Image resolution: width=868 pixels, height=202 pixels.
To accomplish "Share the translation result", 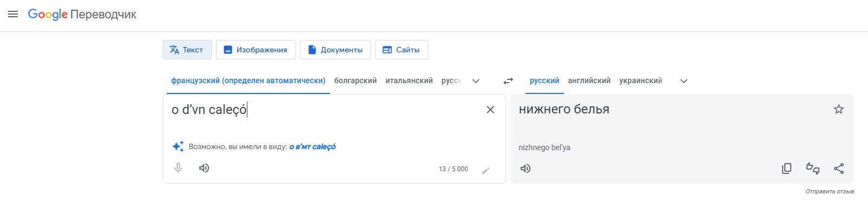I will pos(839,169).
